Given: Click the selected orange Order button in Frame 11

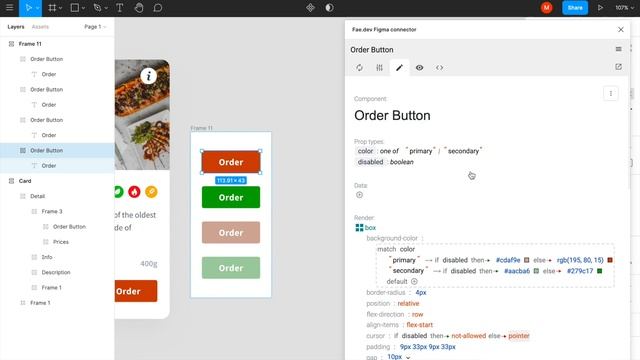Looking at the screenshot, I should coord(231,162).
